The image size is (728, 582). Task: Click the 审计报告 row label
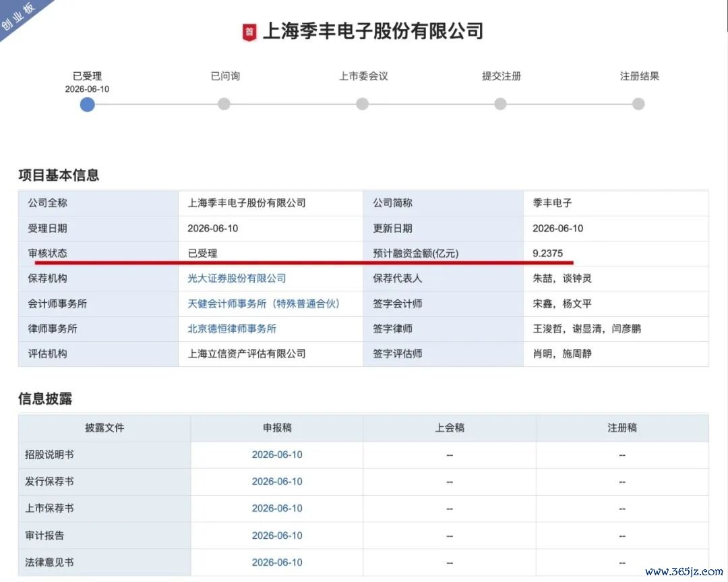tap(44, 535)
